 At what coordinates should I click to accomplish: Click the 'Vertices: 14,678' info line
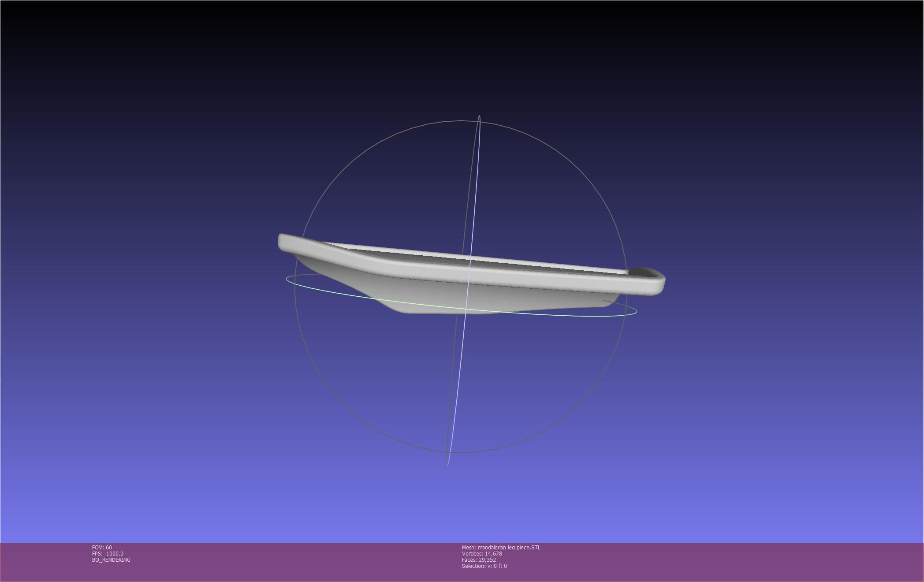click(x=482, y=554)
